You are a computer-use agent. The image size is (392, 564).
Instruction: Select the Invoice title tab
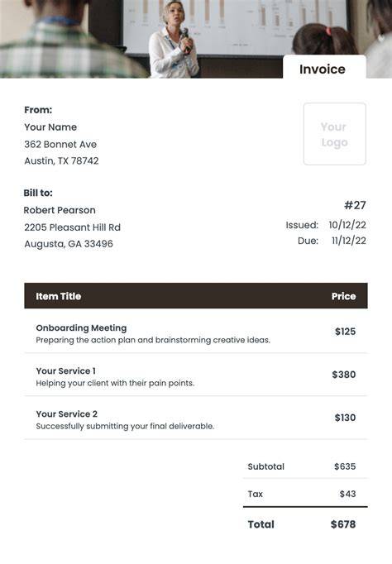pos(324,67)
